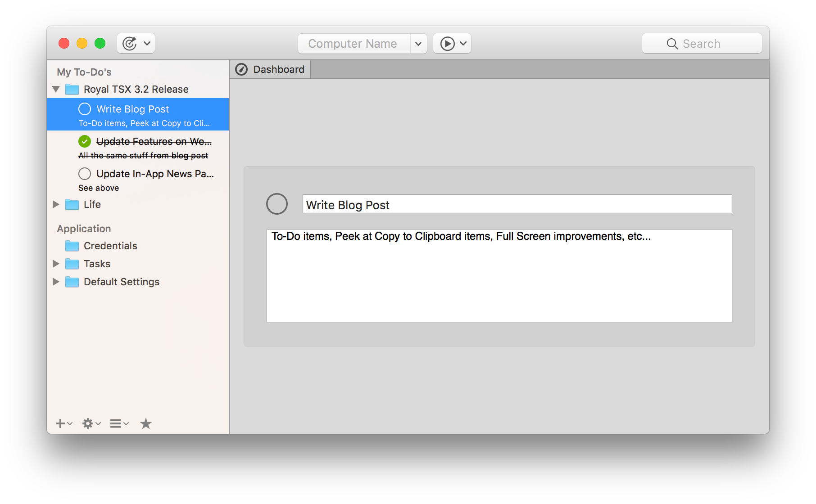Select the Tasks folder label
The height and width of the screenshot is (504, 816).
click(97, 264)
